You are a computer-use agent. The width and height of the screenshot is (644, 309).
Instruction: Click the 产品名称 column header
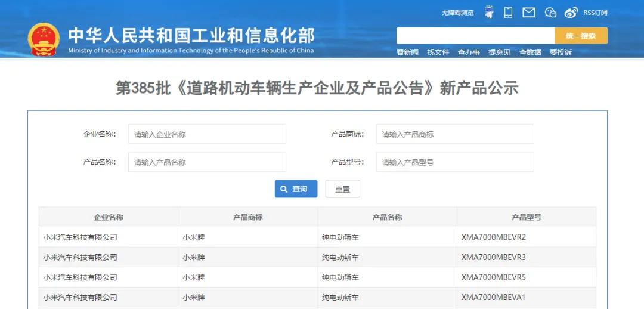pos(387,217)
